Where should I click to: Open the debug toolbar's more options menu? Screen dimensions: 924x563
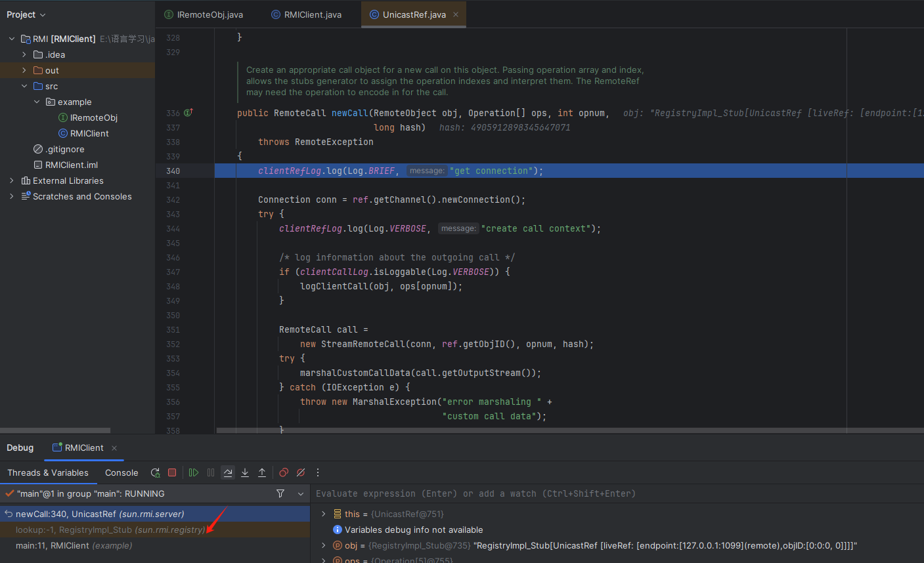(x=318, y=472)
